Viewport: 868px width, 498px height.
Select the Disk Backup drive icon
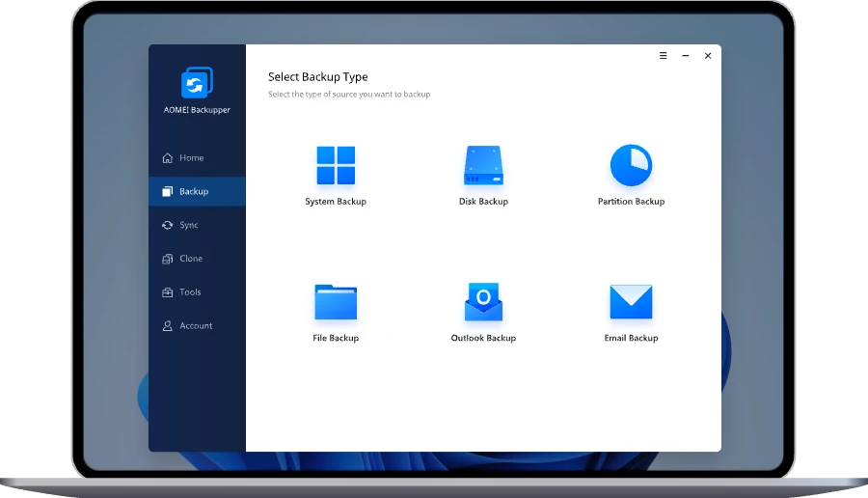point(483,166)
